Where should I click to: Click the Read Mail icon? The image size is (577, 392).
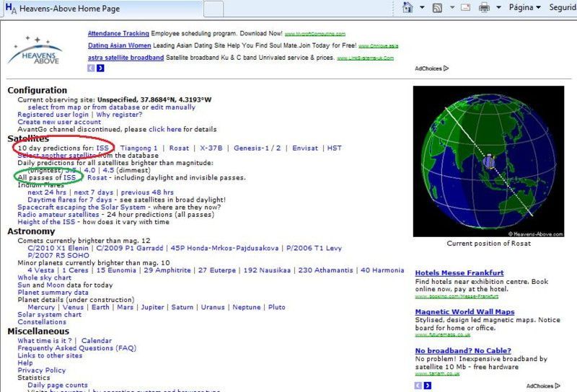click(x=465, y=7)
